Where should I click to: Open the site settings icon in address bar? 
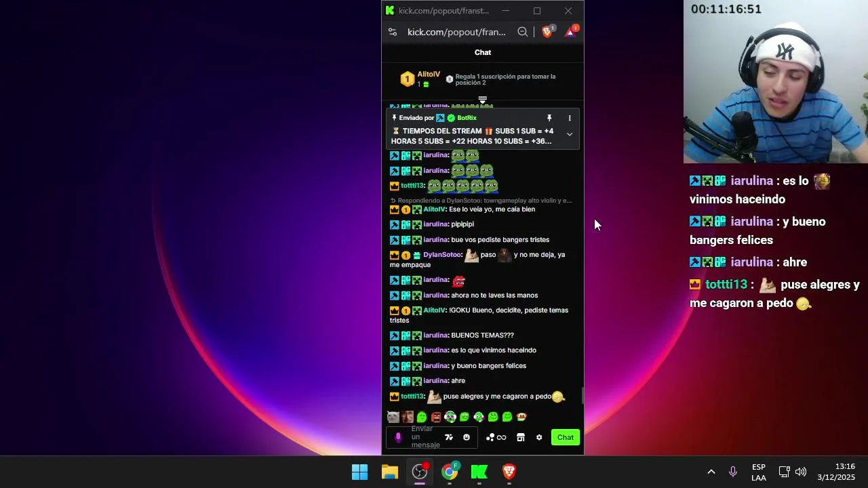[x=393, y=32]
